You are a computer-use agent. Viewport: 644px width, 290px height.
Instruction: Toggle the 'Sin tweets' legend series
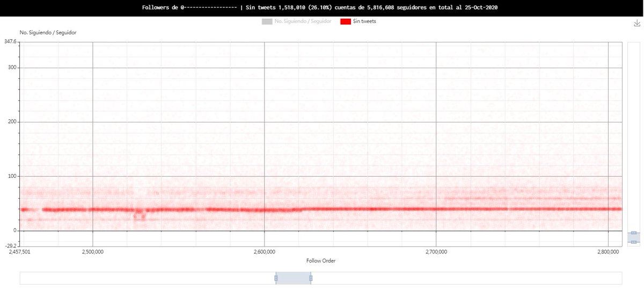tap(358, 21)
